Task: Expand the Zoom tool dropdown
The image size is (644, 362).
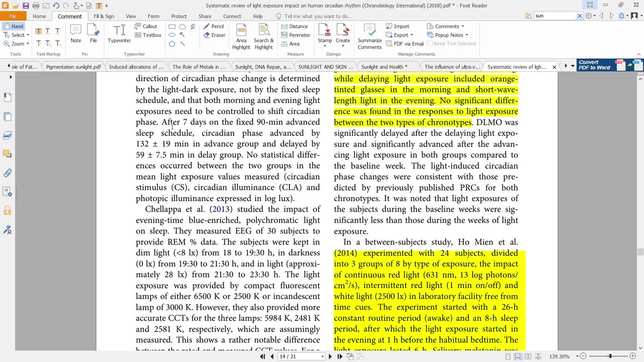Action: click(x=27, y=44)
